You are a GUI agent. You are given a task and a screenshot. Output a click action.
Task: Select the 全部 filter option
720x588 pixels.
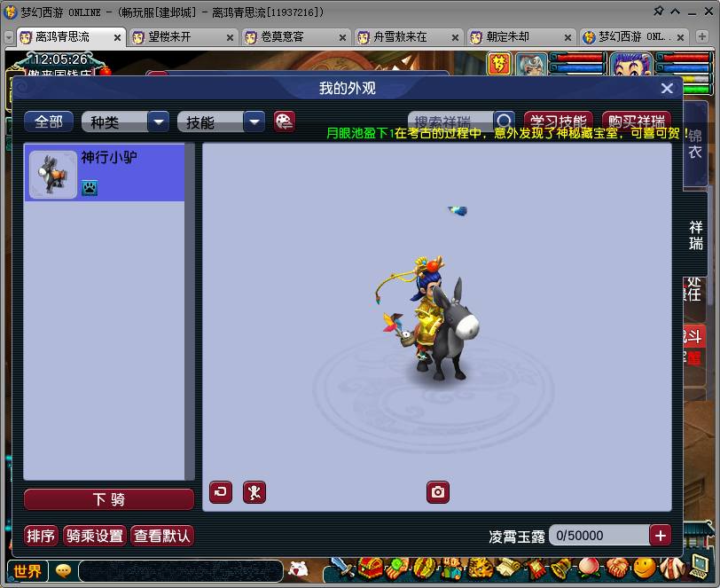point(49,121)
